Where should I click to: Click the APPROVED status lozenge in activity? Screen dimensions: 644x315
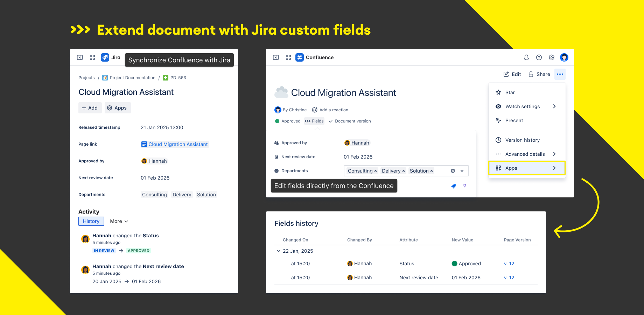point(139,251)
